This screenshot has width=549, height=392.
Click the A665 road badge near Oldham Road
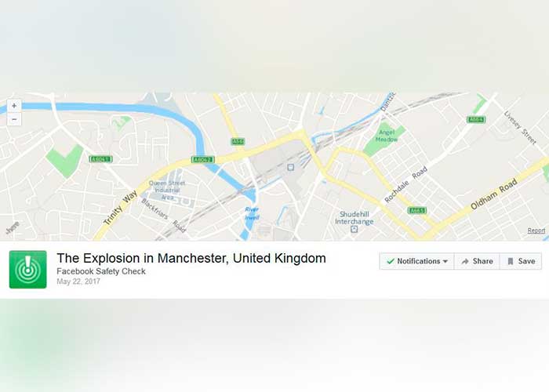(x=417, y=210)
